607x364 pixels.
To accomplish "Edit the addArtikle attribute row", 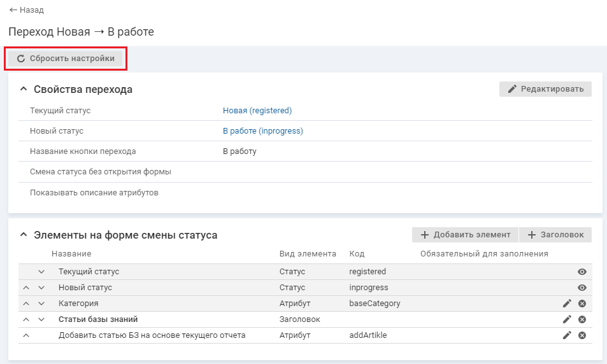I will click(x=567, y=335).
